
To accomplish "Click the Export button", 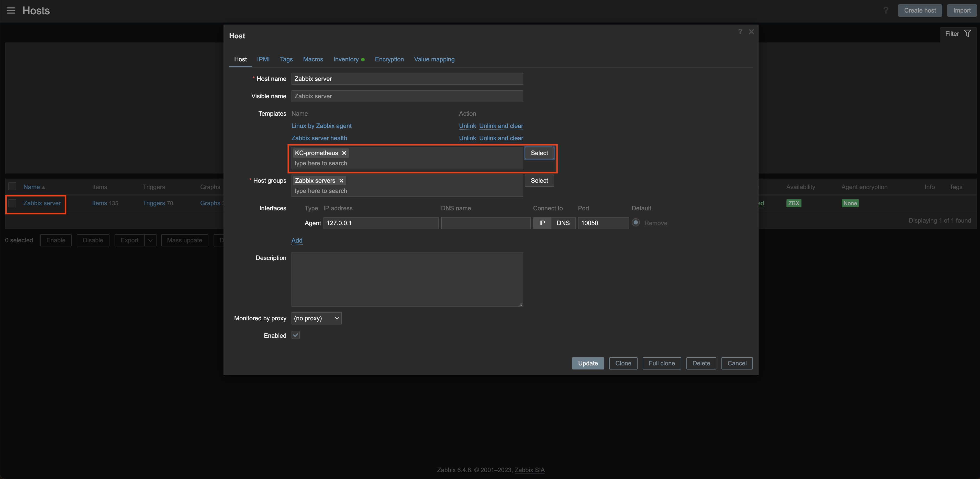I will coord(129,240).
